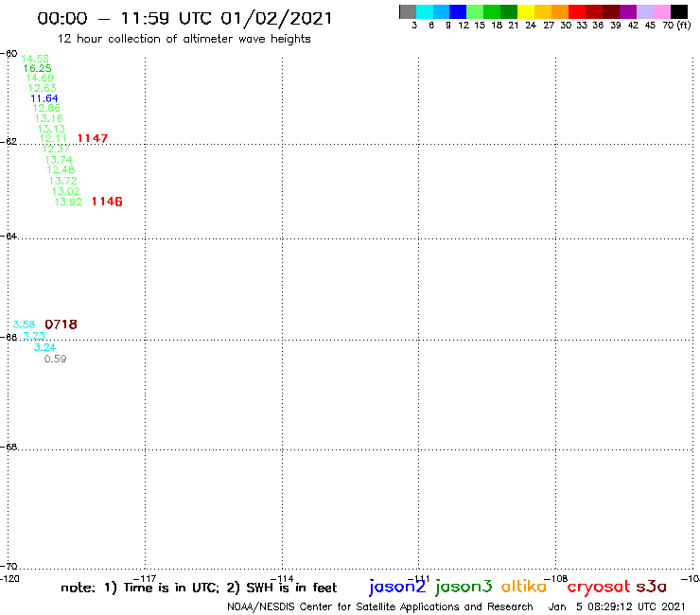
Task: Click the 13.72 wave height value
Action: (x=63, y=181)
